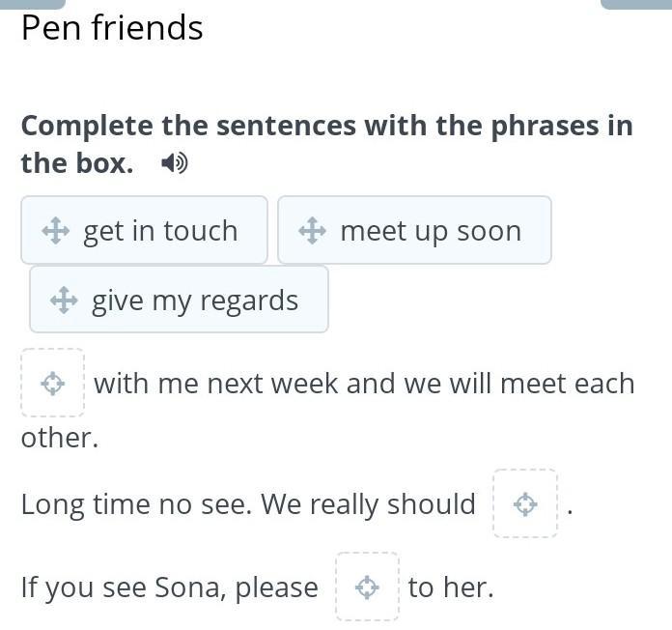This screenshot has width=672, height=630.
Task: Click the move handle on 'meet up soon'
Action: click(312, 231)
